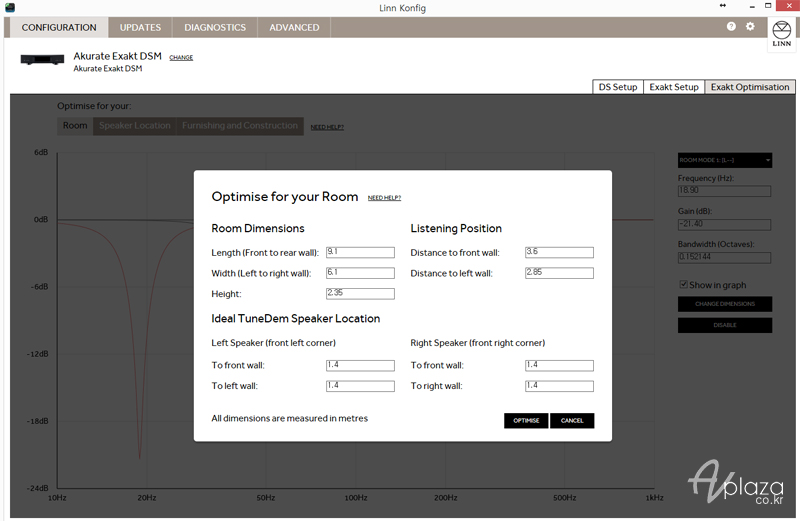The width and height of the screenshot is (800, 521).
Task: Select the DS Setup tab
Action: click(x=618, y=87)
